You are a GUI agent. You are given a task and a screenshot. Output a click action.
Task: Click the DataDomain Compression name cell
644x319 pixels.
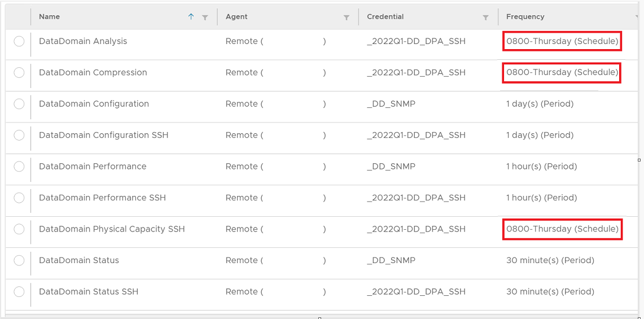(93, 73)
